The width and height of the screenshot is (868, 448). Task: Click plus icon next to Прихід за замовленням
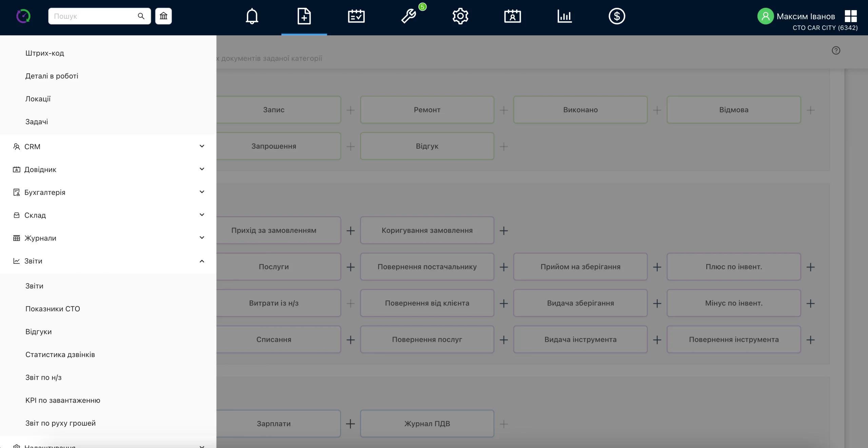351,231
